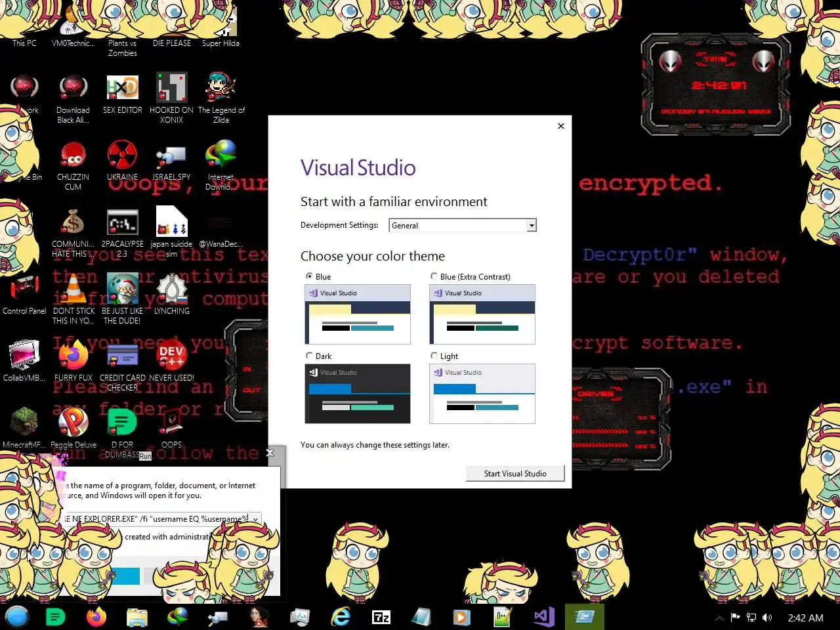Select the BE JUST LIKE THE DUDE! desktop icon
The height and width of the screenshot is (630, 840).
(x=123, y=299)
